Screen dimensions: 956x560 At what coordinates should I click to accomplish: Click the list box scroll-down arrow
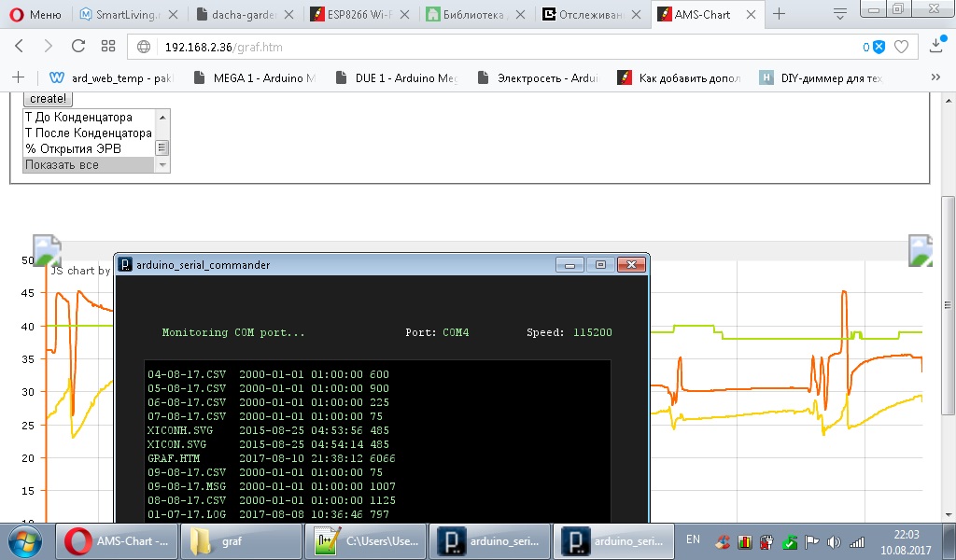[162, 165]
